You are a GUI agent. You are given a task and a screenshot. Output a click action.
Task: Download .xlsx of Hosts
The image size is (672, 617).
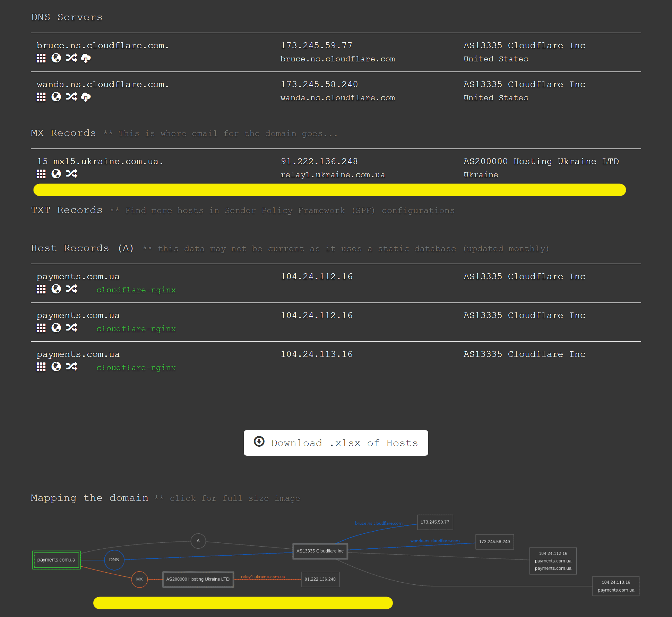(336, 443)
